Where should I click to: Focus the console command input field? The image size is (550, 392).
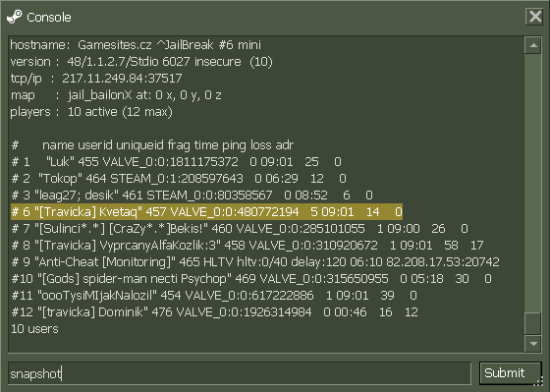240,373
